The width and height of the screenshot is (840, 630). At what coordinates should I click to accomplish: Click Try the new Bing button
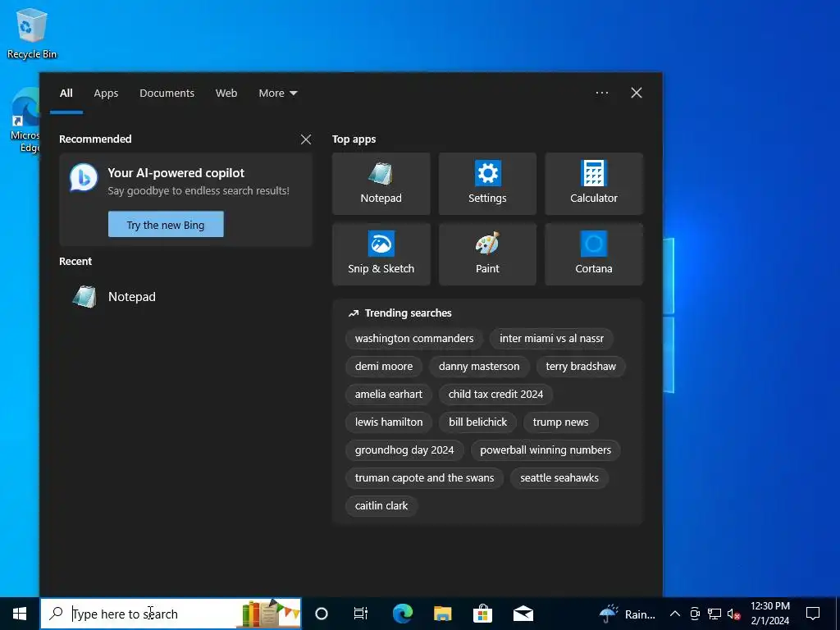click(166, 225)
